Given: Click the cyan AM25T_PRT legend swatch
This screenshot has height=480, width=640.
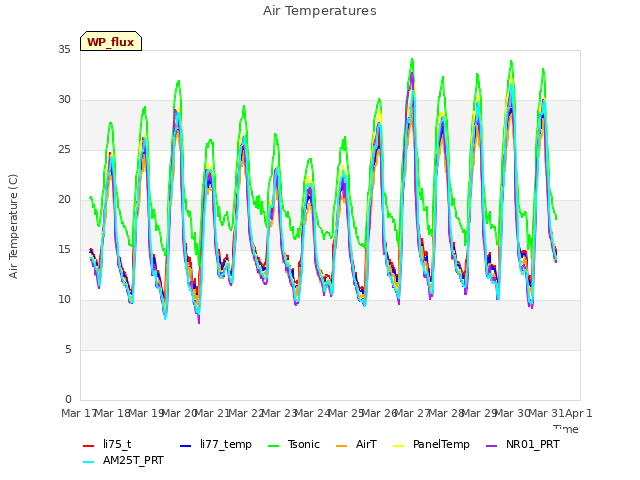Looking at the screenshot, I should click(x=89, y=462).
